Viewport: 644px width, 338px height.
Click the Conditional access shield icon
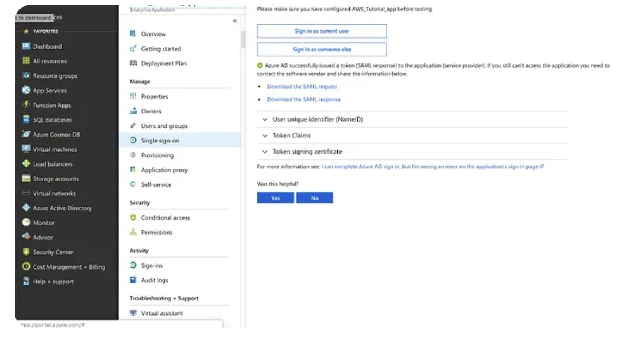point(133,218)
